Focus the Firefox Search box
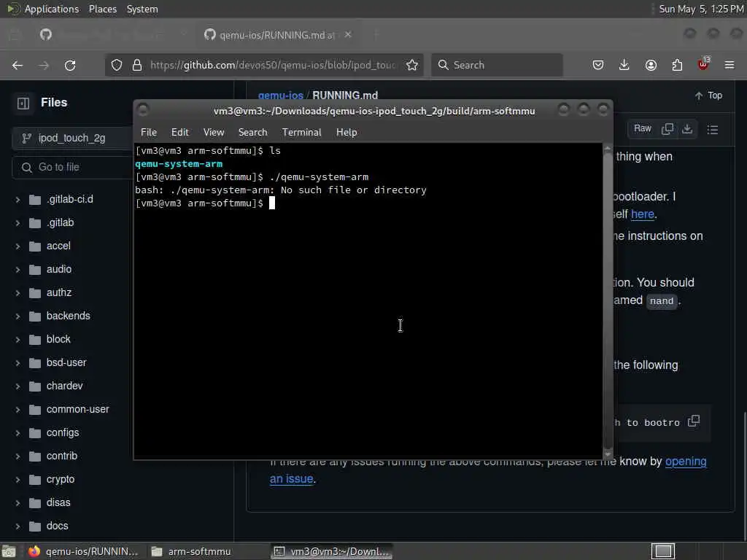Viewport: 747px width, 560px height. [497, 65]
